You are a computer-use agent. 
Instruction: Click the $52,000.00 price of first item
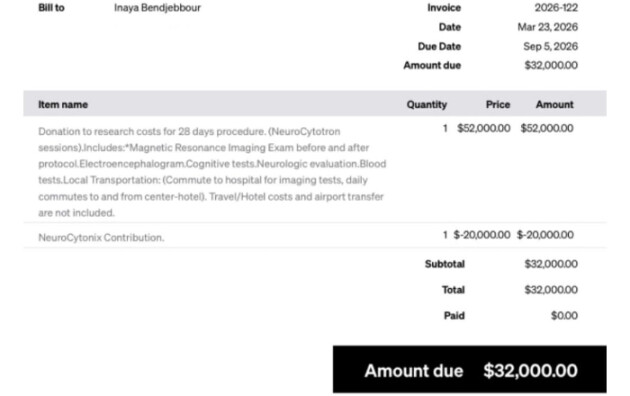(x=484, y=128)
